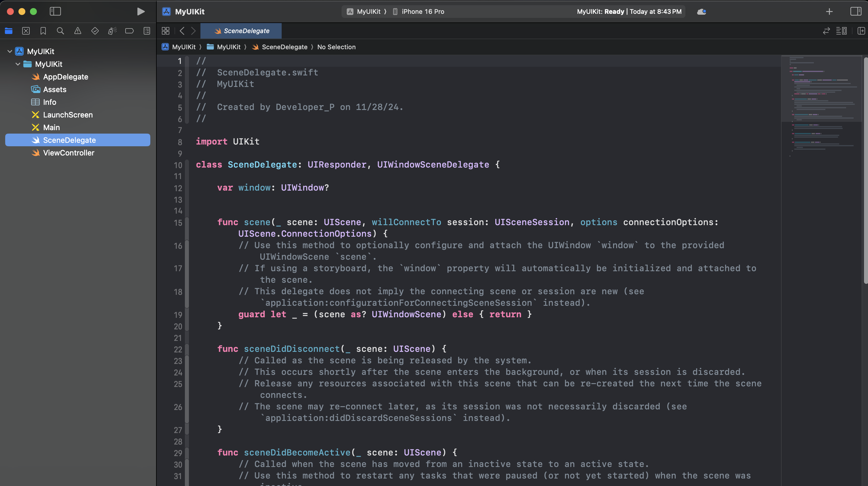The image size is (868, 486).
Task: Click the plus Library button
Action: [829, 12]
